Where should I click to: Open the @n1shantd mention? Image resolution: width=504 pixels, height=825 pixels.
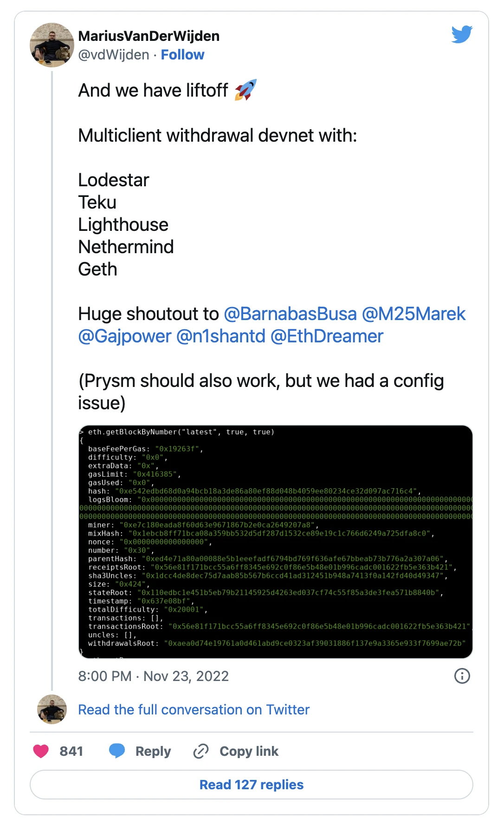221,336
